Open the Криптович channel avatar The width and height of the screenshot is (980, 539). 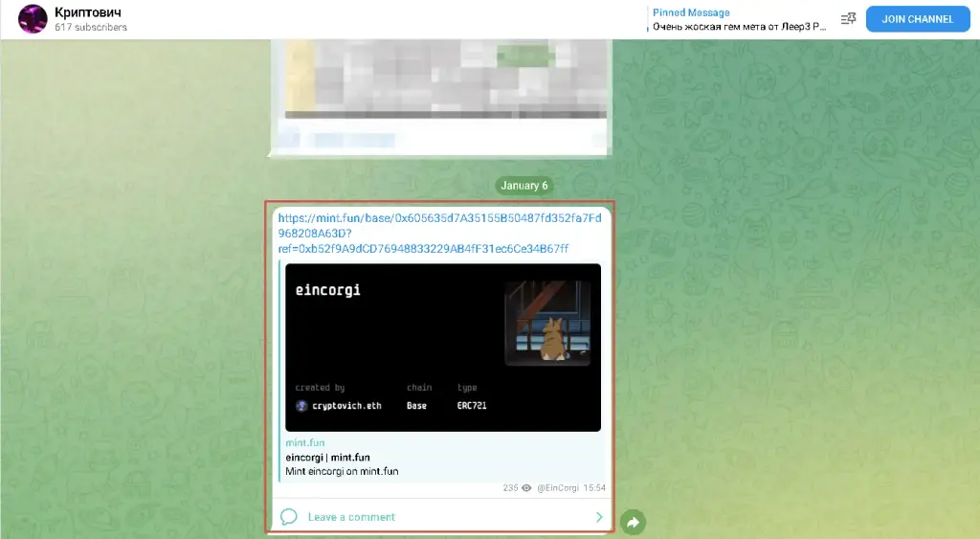(33, 19)
